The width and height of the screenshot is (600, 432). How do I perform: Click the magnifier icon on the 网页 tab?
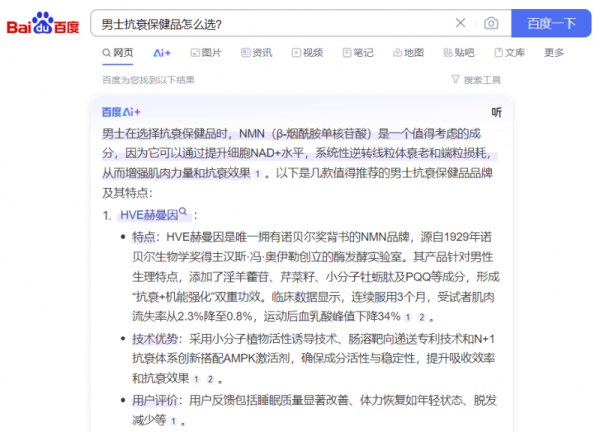(106, 53)
